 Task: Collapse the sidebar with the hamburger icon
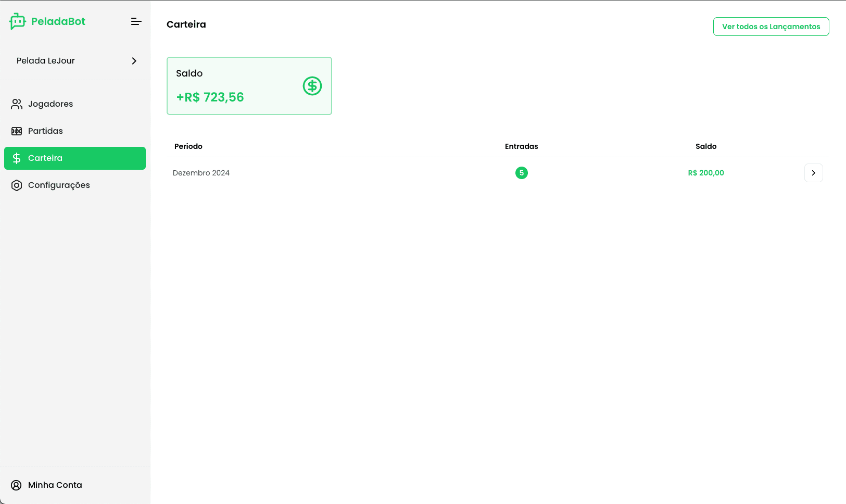point(136,21)
